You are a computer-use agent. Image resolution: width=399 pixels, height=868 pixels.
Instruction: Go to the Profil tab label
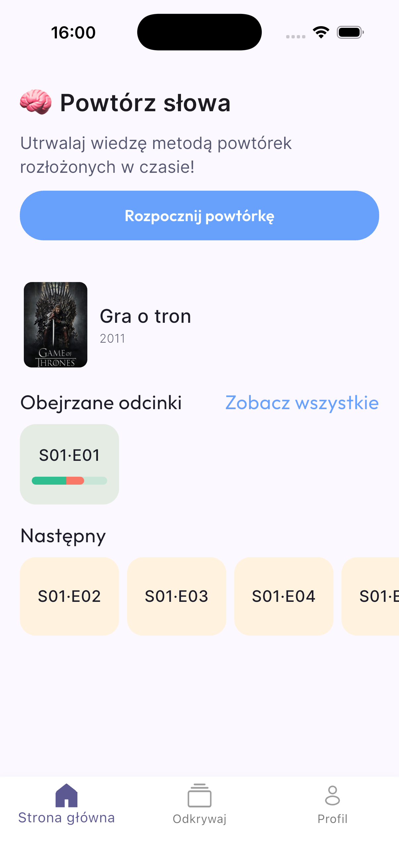[x=332, y=819]
